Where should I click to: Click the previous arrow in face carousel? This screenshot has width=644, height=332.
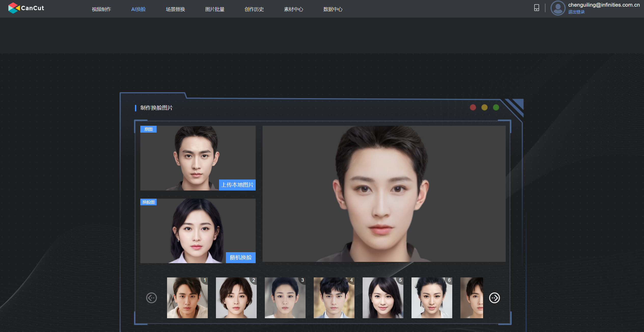click(151, 298)
